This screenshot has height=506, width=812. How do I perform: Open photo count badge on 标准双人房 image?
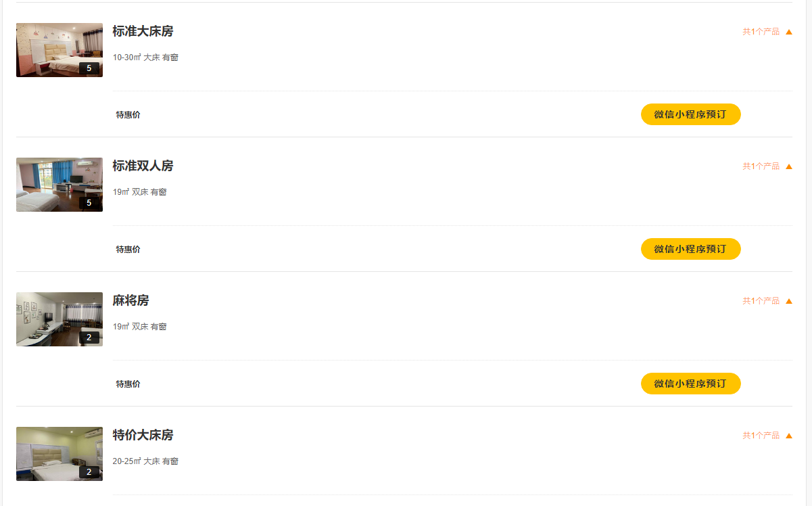89,202
